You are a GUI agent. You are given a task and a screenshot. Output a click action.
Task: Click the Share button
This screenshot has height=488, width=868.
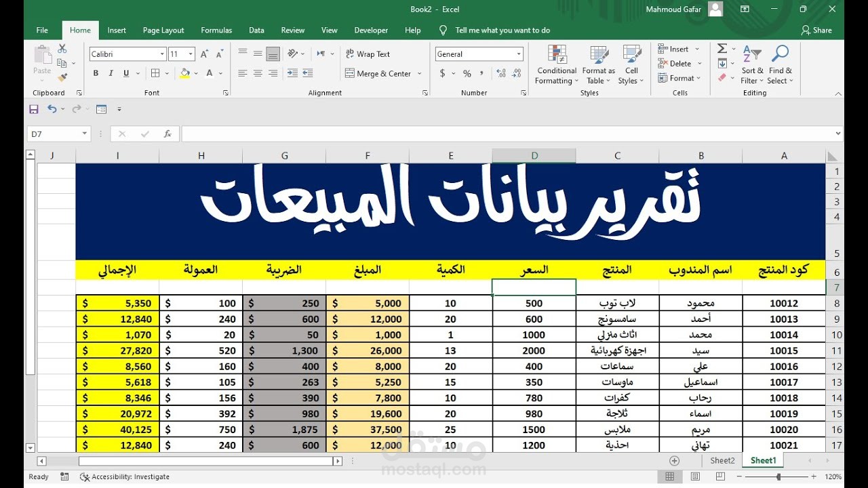tap(816, 30)
